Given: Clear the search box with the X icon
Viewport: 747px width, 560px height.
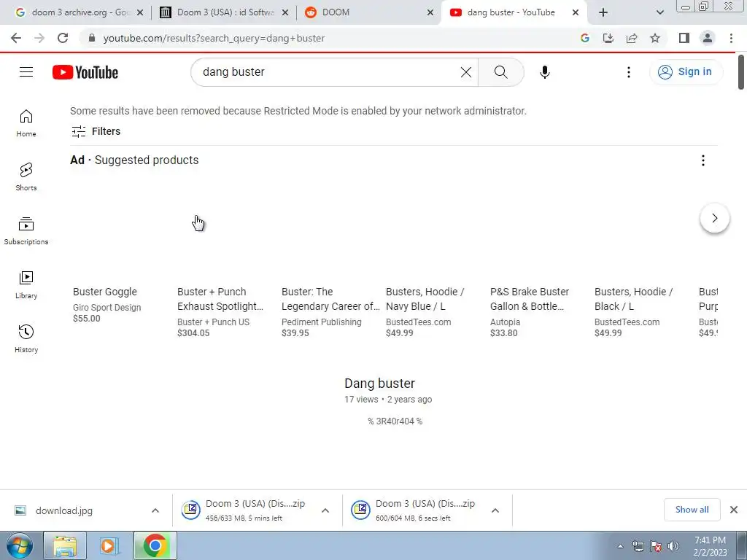Looking at the screenshot, I should click(x=466, y=72).
